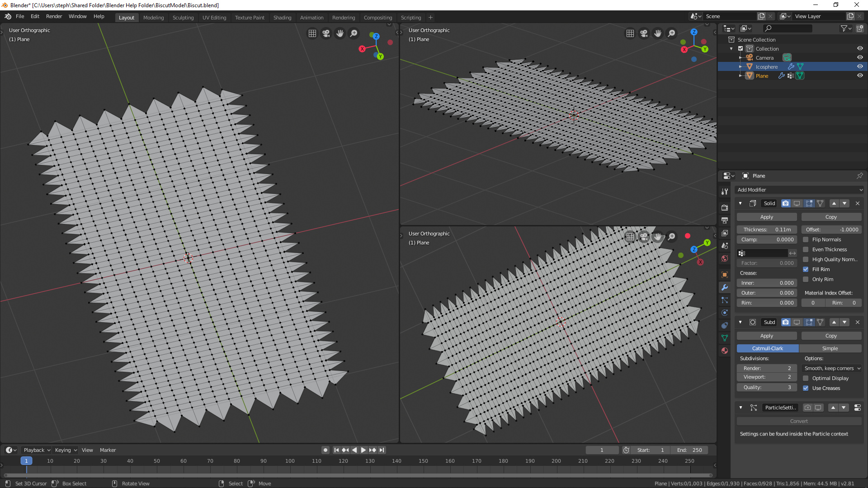Screen dimensions: 868x488
Task: Click the pan hand icon in left viewport
Action: tap(340, 33)
